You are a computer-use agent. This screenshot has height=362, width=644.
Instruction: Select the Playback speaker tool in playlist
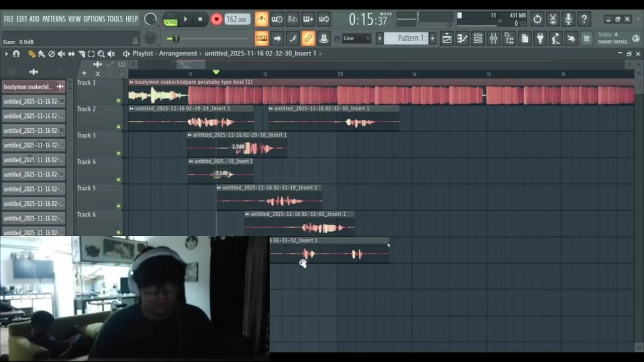point(111,54)
